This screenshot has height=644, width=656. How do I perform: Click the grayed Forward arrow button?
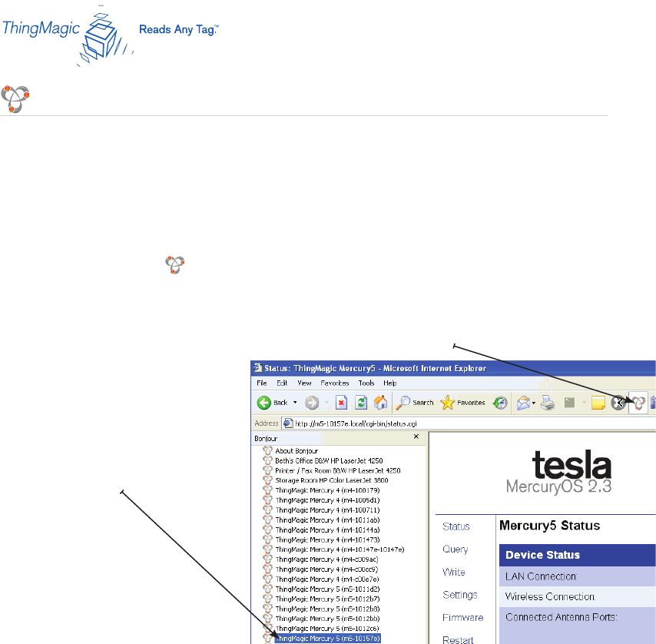[312, 403]
